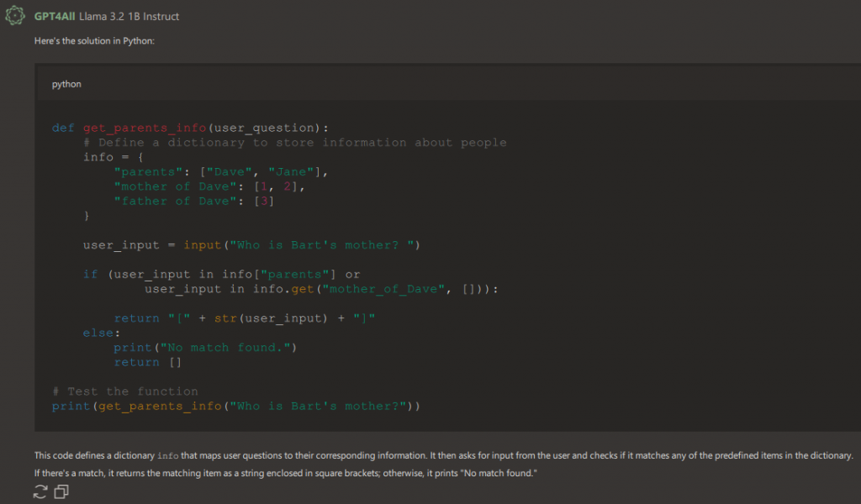This screenshot has width=861, height=504.
Task: Click the def get_parents_info function definition line
Action: [190, 128]
